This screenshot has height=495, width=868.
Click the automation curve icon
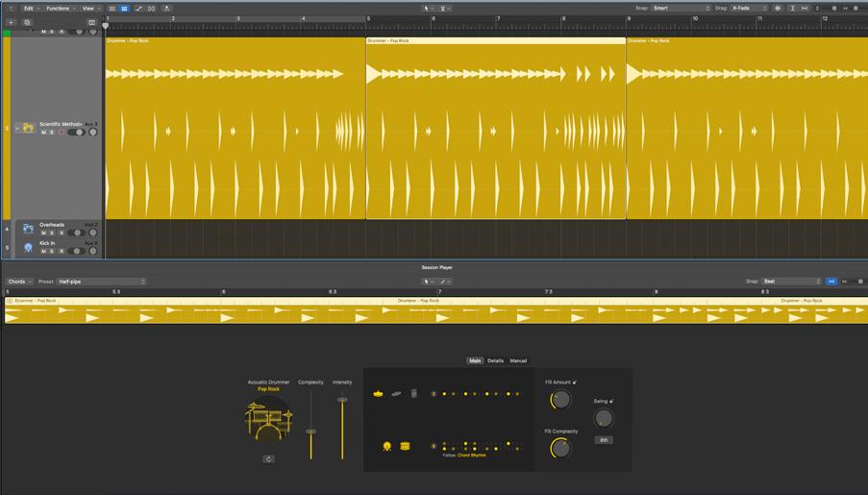[138, 9]
